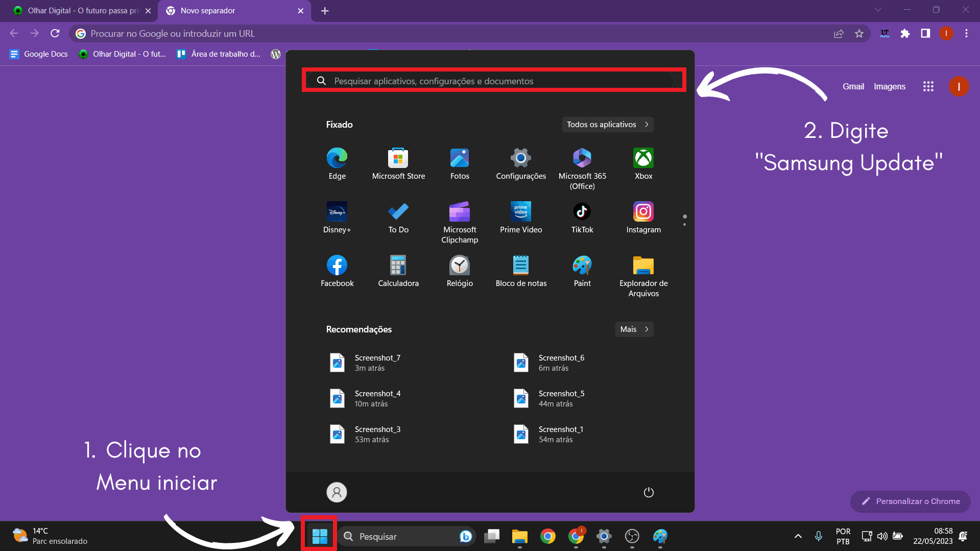Click the Gmail link
Viewport: 980px width, 551px height.
tap(853, 86)
